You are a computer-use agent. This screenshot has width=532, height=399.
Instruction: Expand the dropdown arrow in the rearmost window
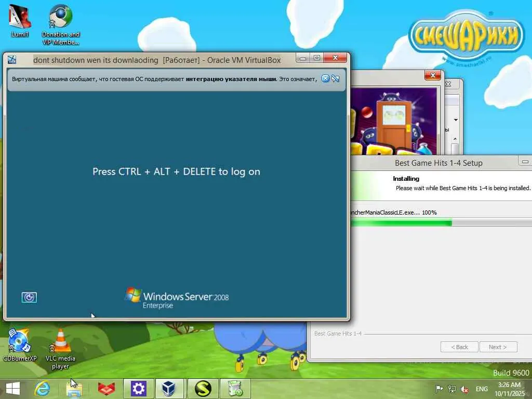tap(456, 120)
